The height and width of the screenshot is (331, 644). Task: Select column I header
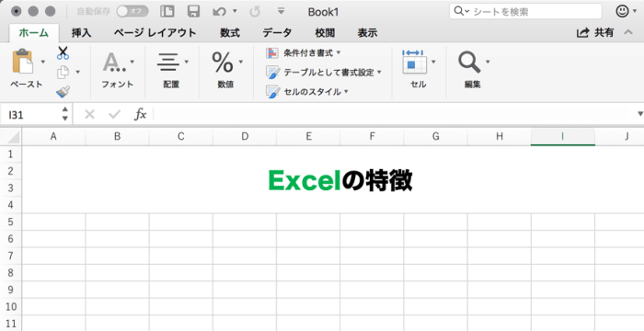pos(563,137)
